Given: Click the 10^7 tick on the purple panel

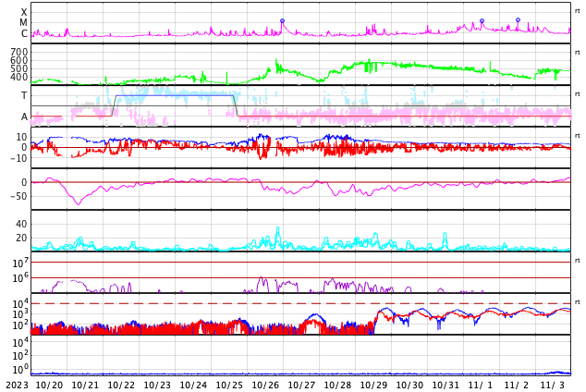Looking at the screenshot, I should coord(20,263).
